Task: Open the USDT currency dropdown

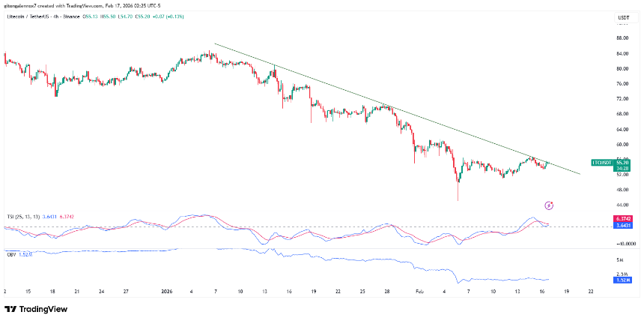Action: pyautogui.click(x=622, y=17)
